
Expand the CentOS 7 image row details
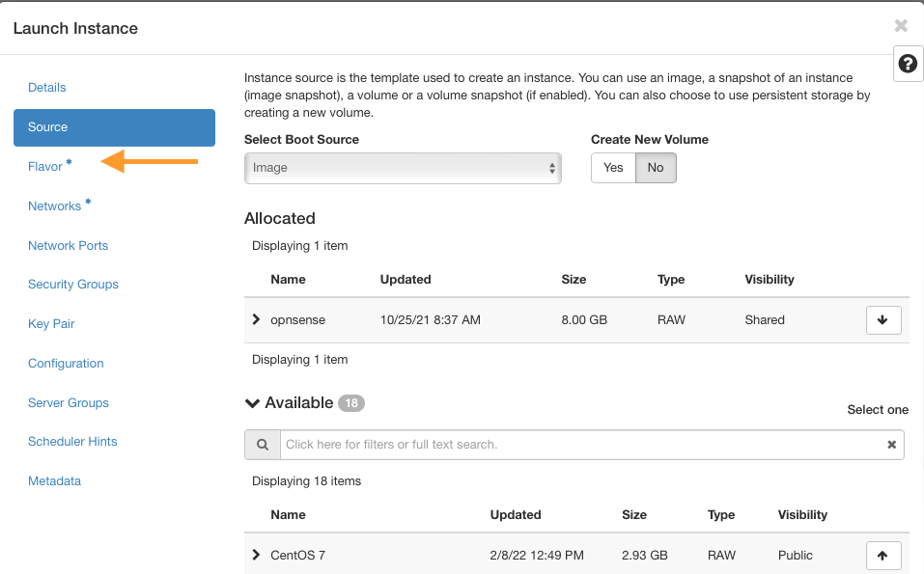click(x=256, y=555)
